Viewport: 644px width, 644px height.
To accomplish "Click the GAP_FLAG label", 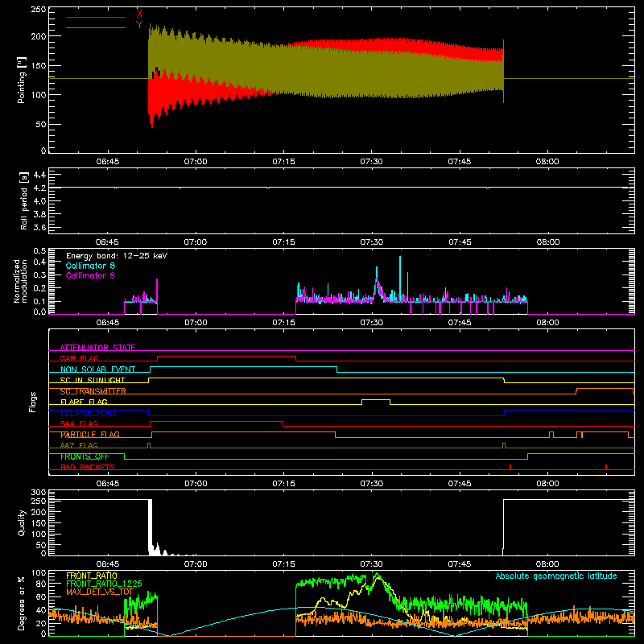I will pyautogui.click(x=79, y=358).
